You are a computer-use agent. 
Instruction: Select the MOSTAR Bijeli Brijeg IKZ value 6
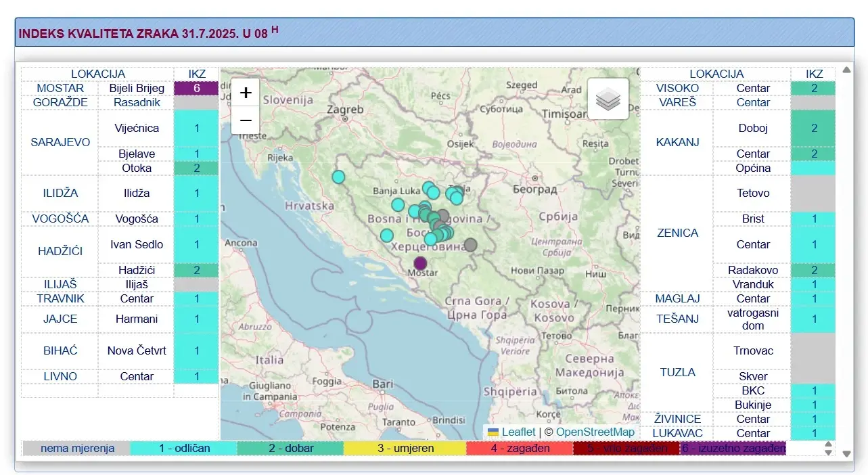tap(196, 88)
